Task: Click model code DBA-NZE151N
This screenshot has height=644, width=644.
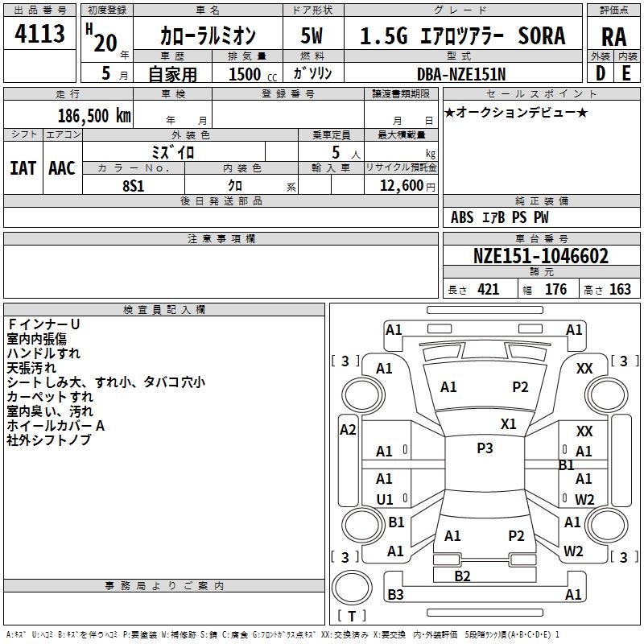Action: coord(461,74)
